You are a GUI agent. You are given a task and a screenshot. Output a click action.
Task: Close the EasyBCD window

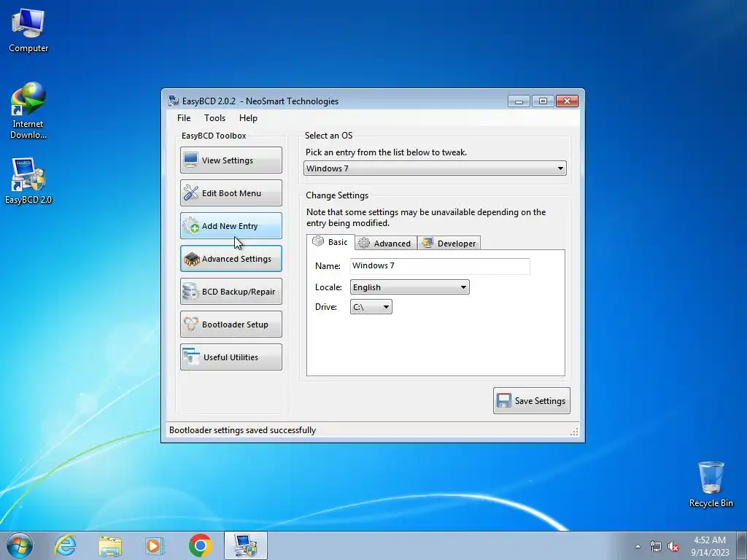tap(567, 101)
